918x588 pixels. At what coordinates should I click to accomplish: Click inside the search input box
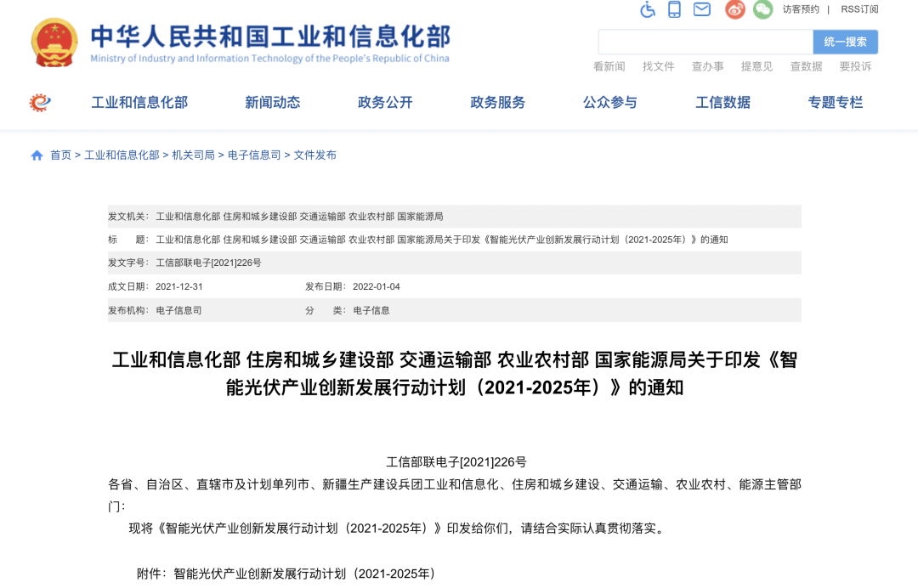tap(705, 41)
